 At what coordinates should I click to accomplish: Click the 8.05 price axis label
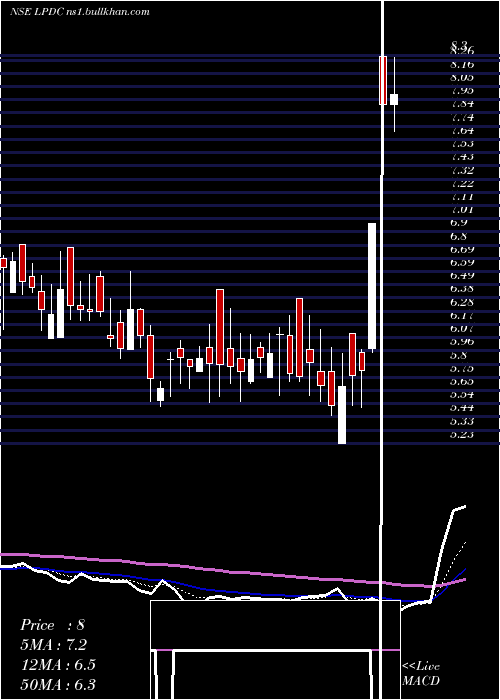click(462, 78)
